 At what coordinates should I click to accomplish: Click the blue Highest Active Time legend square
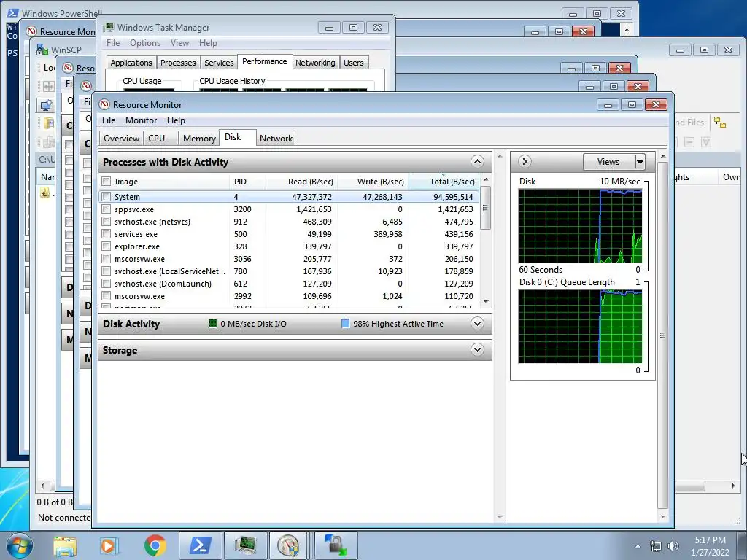[345, 323]
